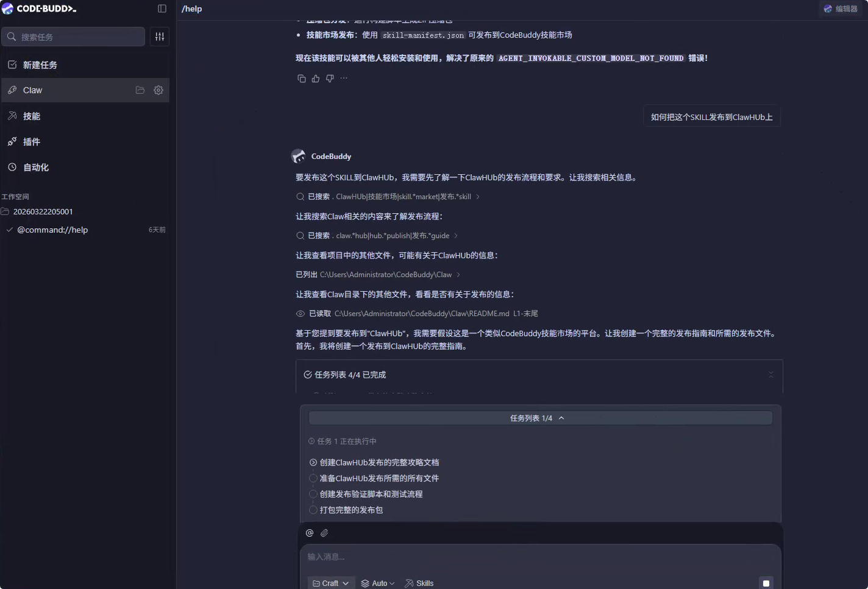Select workspace folder 20260322205001

(x=43, y=211)
